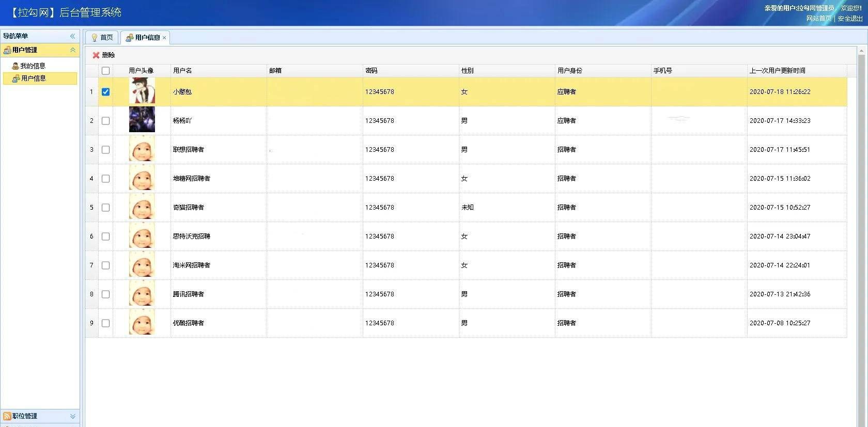Image resolution: width=868 pixels, height=427 pixels.
Task: Collapse the 用户管理 accordion section
Action: [x=73, y=50]
